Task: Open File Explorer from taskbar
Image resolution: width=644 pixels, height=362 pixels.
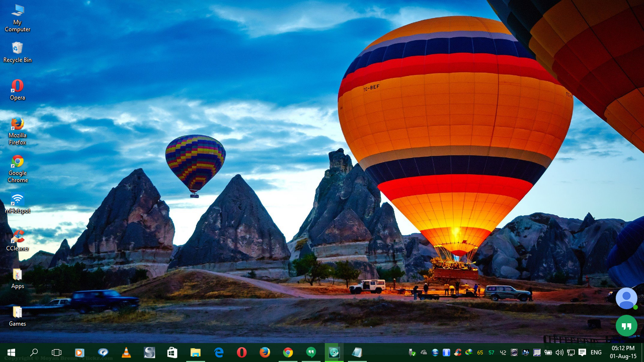Action: click(196, 352)
